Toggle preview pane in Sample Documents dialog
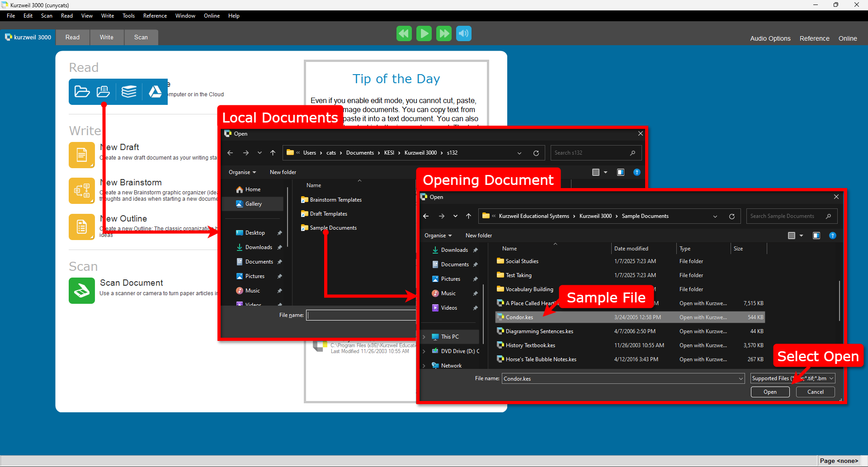868x467 pixels. 816,236
